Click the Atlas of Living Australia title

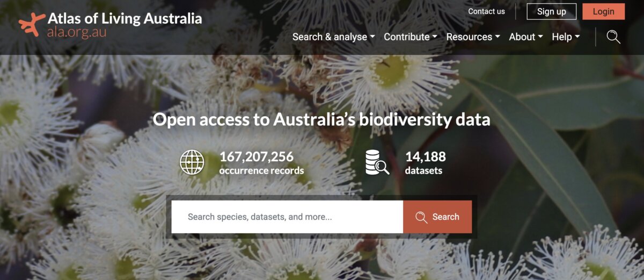click(125, 18)
